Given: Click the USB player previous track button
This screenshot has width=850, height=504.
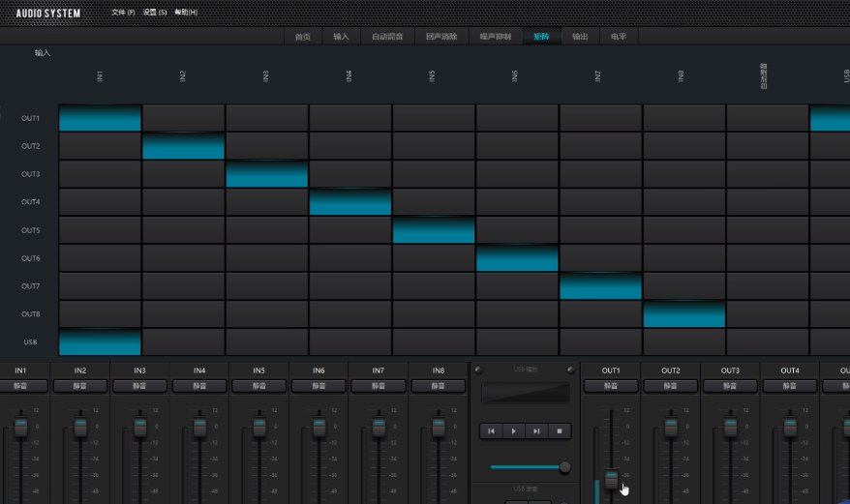Looking at the screenshot, I should pos(491,430).
